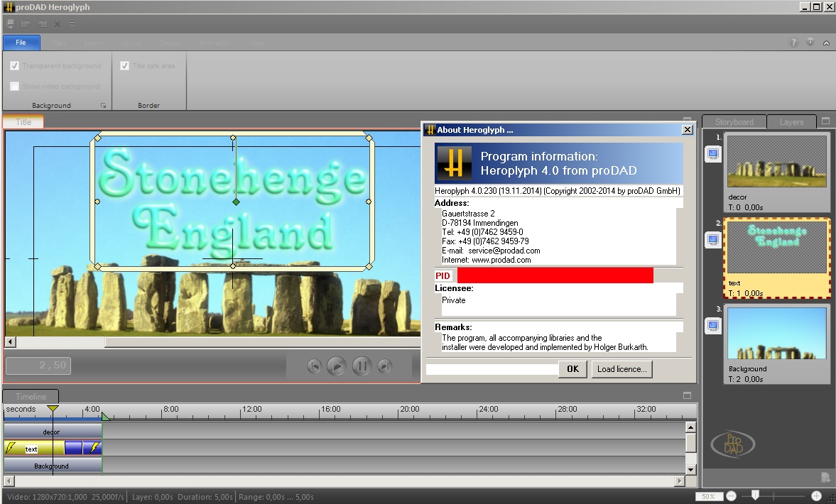Select the Title panel tab
Image resolution: width=836 pixels, height=504 pixels.
[23, 122]
